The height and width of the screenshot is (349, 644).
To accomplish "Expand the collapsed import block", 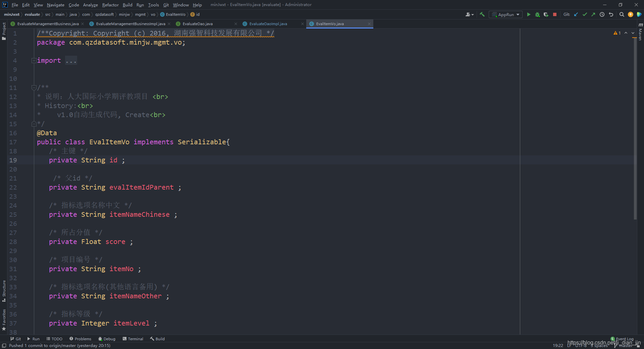I will click(34, 60).
